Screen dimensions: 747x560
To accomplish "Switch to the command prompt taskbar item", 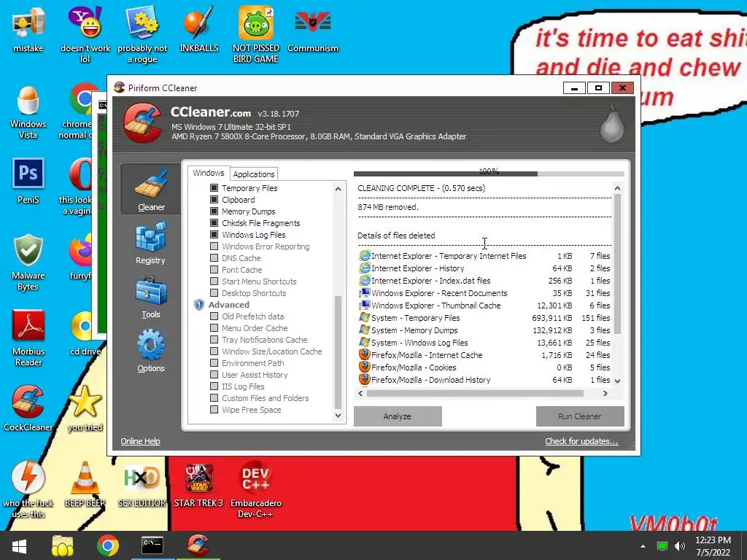I will tap(152, 545).
